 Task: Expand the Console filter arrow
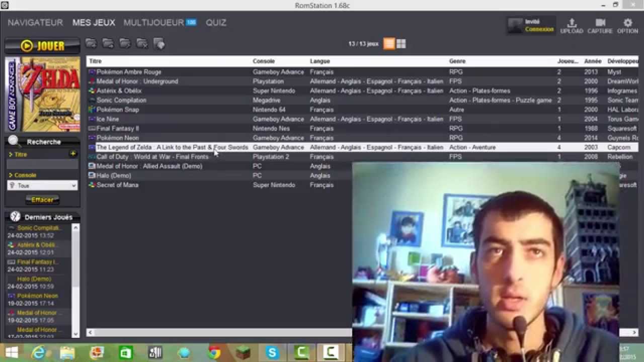coord(11,175)
